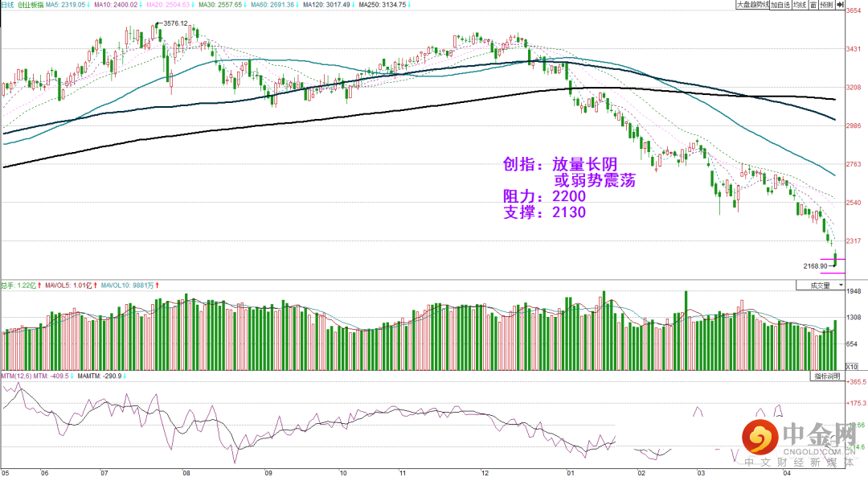Click the 654 volume axis label

tap(852, 344)
